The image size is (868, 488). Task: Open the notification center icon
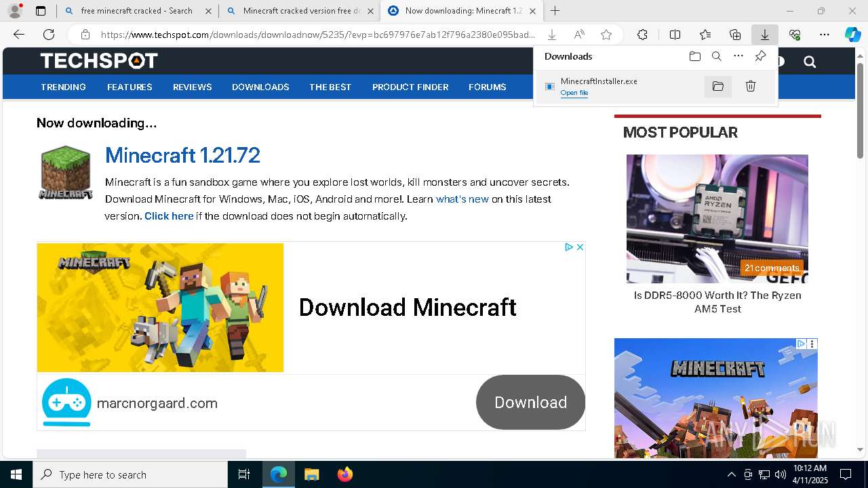point(846,474)
